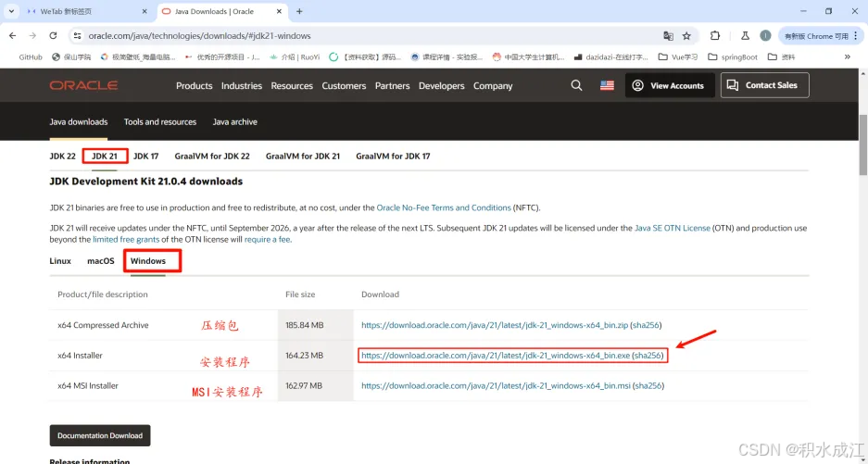Open sha256 link for MSI installer
The width and height of the screenshot is (868, 464).
click(x=648, y=386)
